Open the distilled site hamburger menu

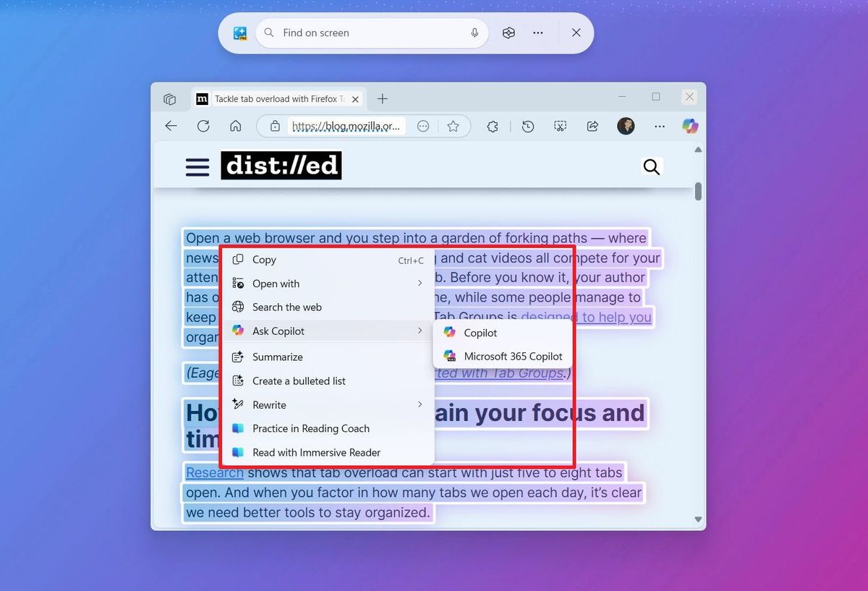[197, 166]
